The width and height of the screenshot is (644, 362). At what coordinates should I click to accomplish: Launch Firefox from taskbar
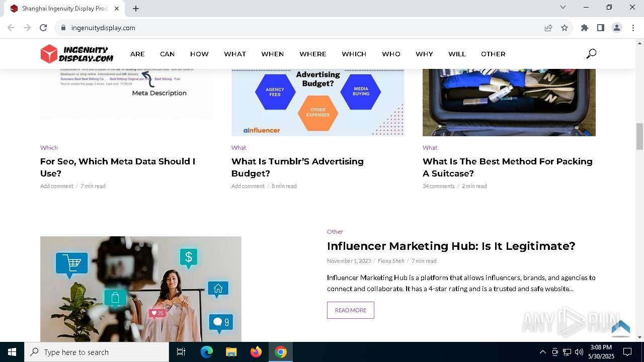click(x=256, y=352)
